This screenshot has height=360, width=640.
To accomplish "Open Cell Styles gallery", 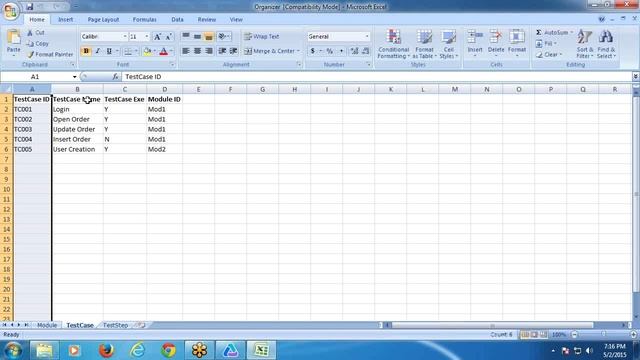I will coord(448,44).
